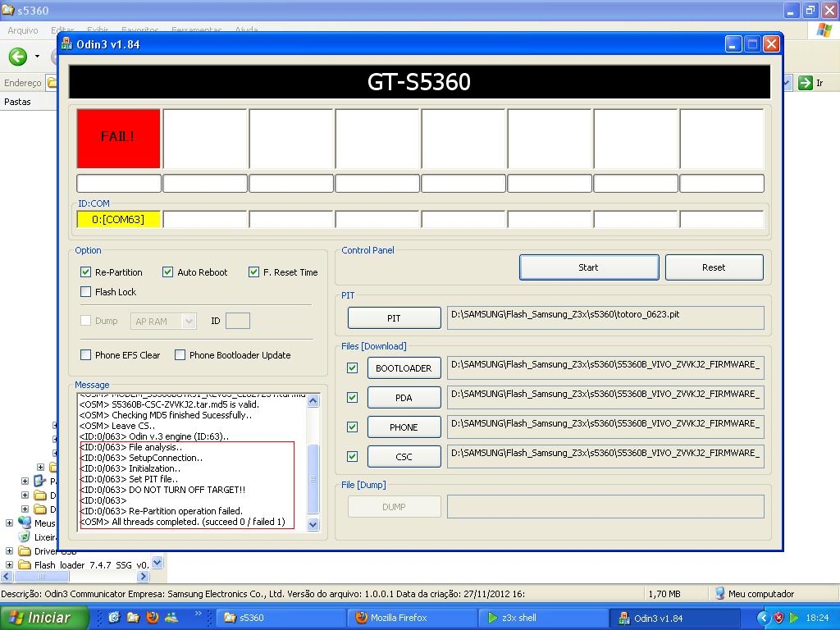Expand the Meus network places tree node
Image resolution: width=840 pixels, height=630 pixels.
[9, 523]
